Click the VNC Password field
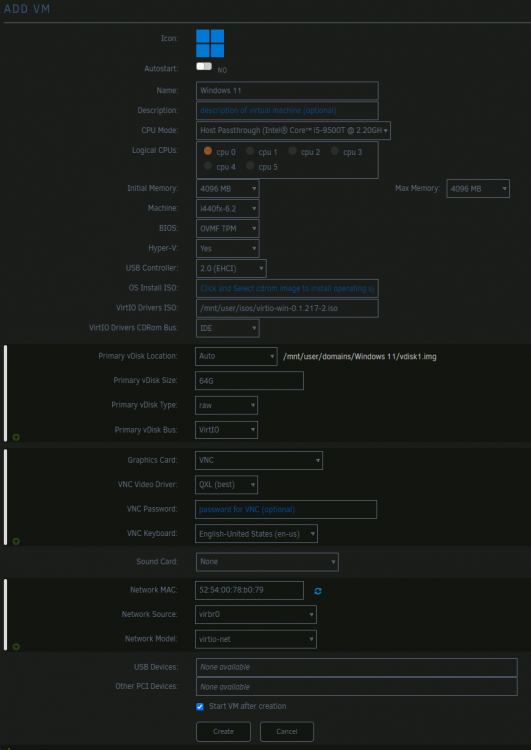Viewport: 531px width, 750px height. [286, 509]
